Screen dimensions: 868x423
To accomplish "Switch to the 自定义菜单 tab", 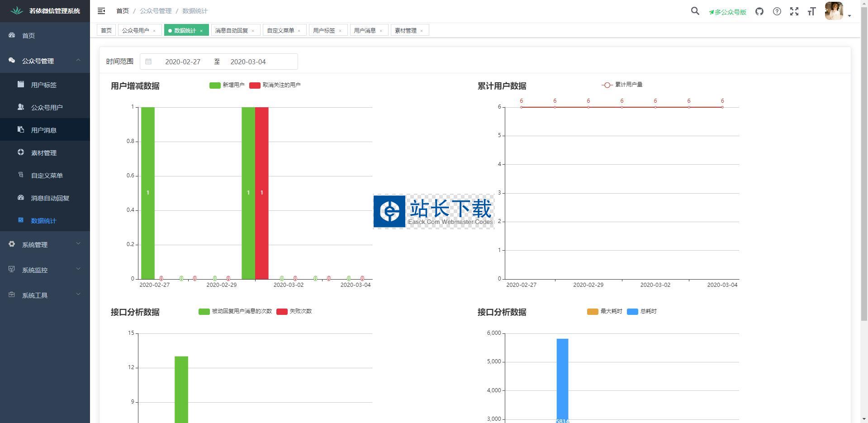I will coord(280,30).
